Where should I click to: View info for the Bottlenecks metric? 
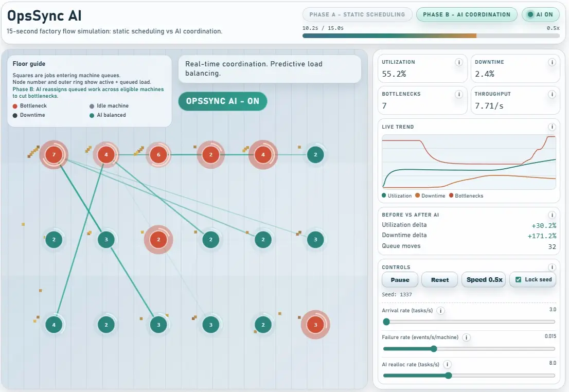(x=458, y=94)
